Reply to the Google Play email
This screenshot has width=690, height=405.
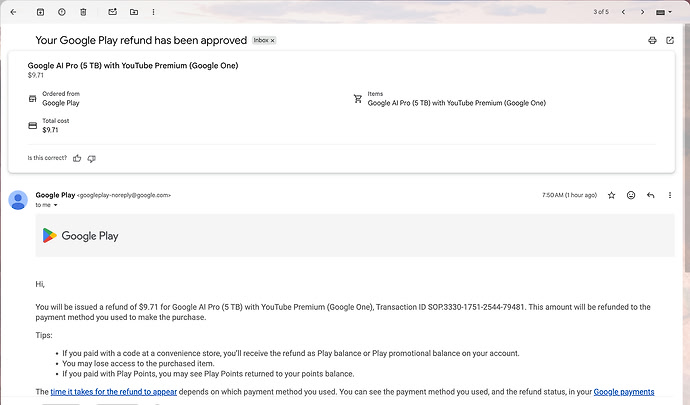(x=650, y=195)
